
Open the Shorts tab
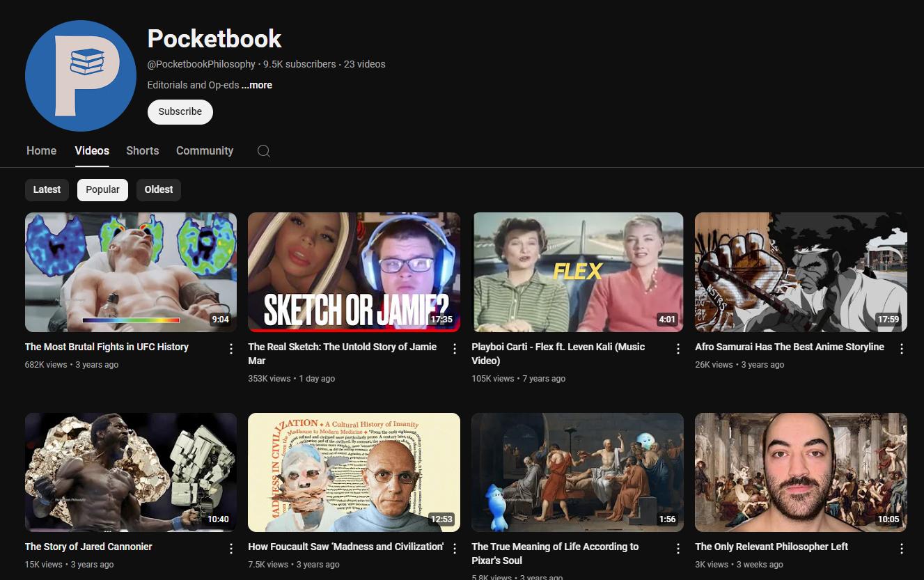click(143, 150)
